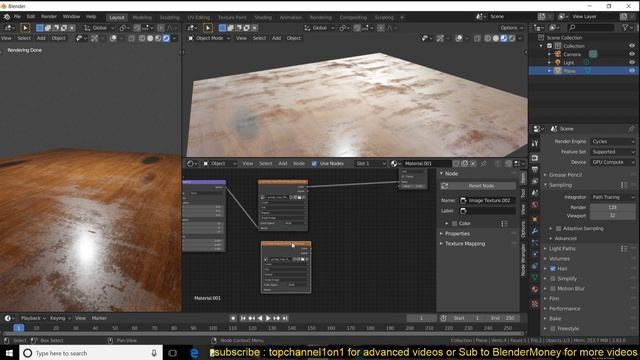Click the Windows taskbar search box

click(x=91, y=353)
